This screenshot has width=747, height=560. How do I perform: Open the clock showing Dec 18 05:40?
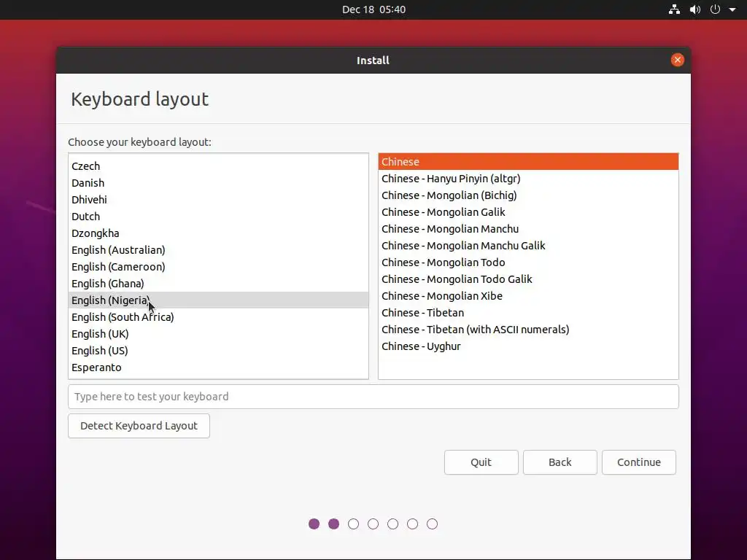coord(373,9)
